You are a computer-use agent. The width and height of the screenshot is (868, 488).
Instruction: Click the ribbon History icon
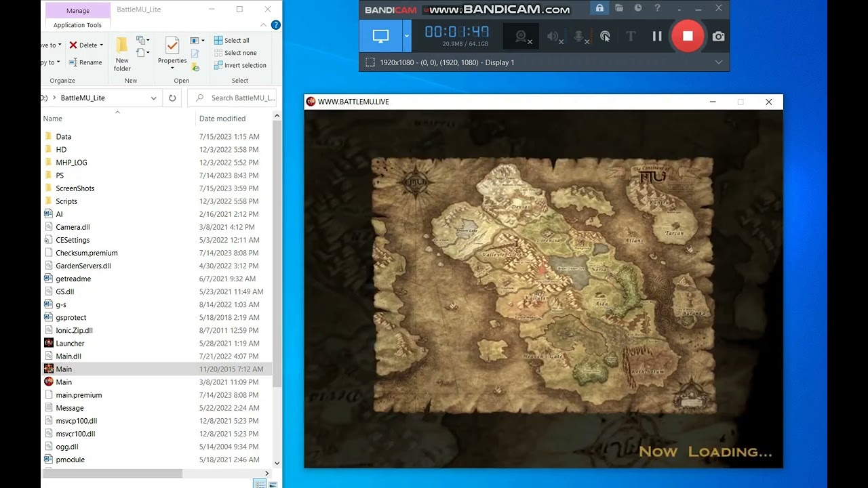click(x=195, y=66)
